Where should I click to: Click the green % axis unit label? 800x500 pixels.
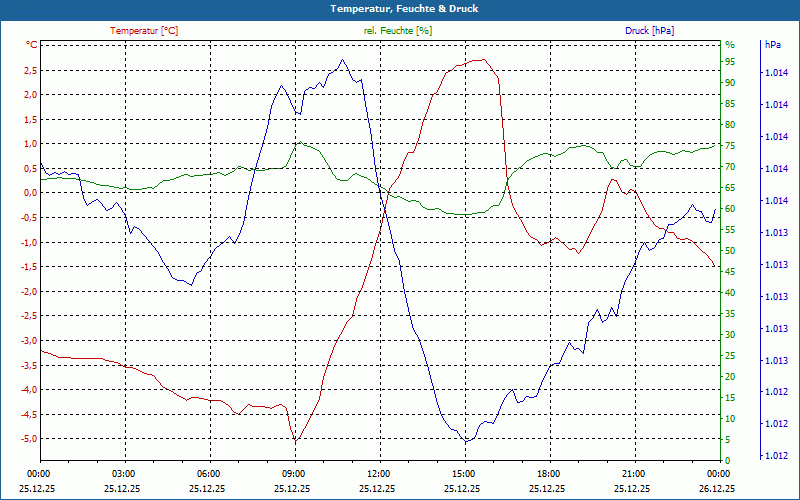click(730, 45)
